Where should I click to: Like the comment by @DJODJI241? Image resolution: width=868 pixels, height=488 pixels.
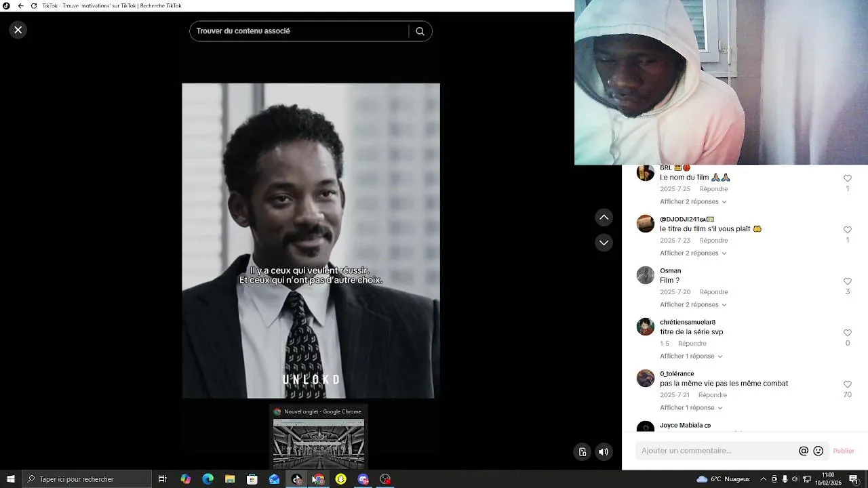(847, 230)
